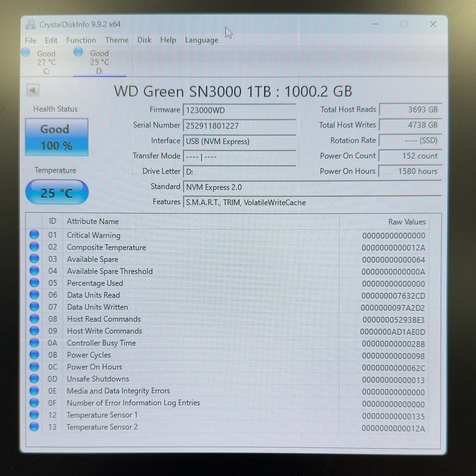
Task: Click the ID column header
Action: coord(53,221)
